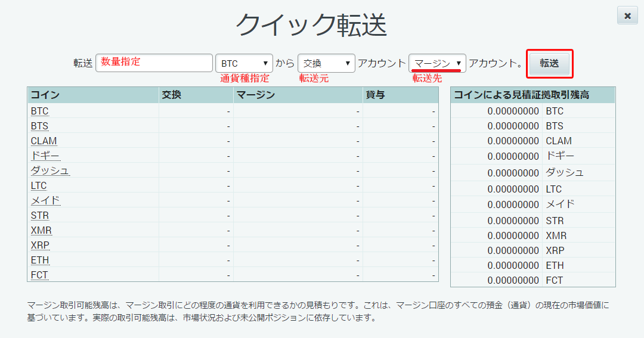Select the BTS coin link

coord(39,126)
